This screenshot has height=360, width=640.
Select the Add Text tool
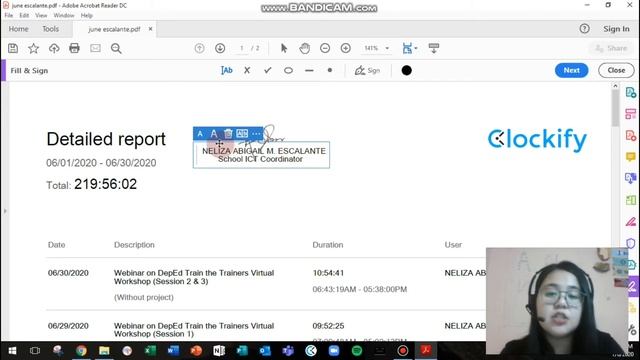coord(227,70)
